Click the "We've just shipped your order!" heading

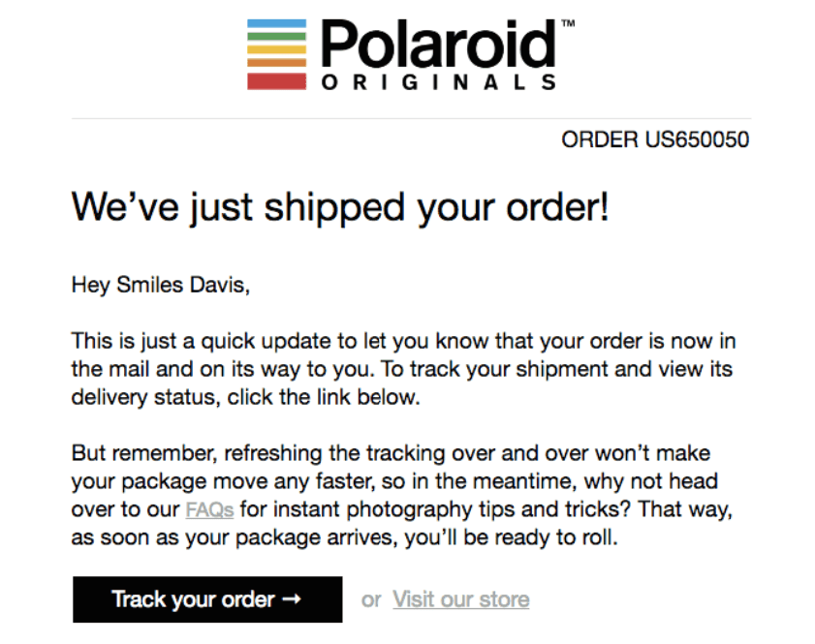point(340,207)
